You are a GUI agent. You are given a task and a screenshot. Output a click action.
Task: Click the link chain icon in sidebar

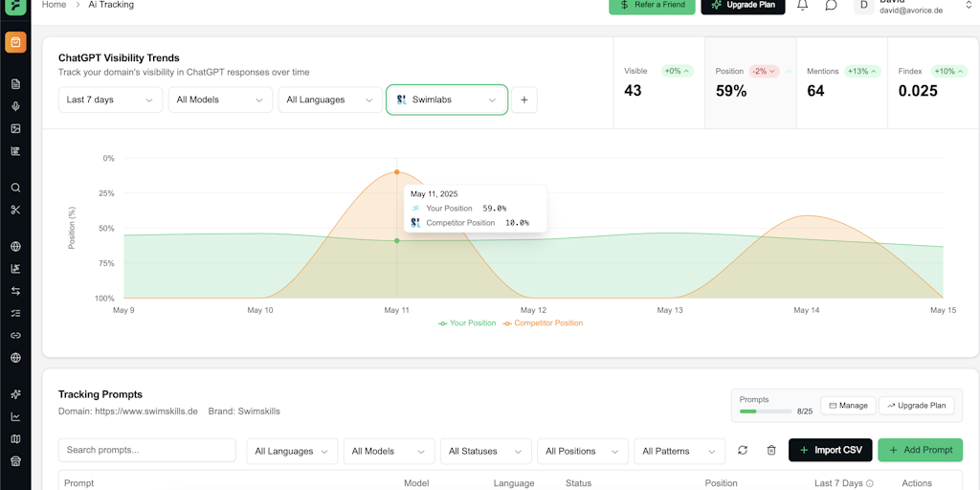tap(15, 335)
